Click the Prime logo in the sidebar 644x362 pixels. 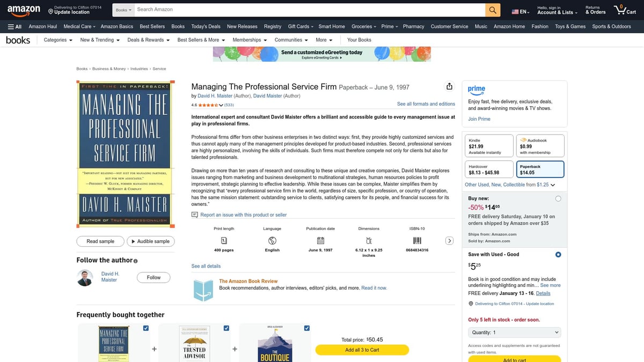click(x=477, y=91)
